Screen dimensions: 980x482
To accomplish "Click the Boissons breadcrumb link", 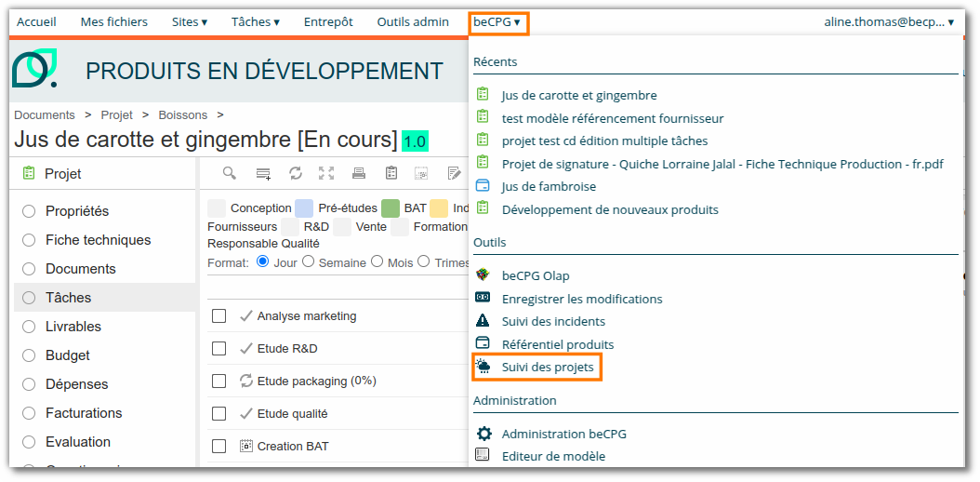I will click(x=182, y=115).
